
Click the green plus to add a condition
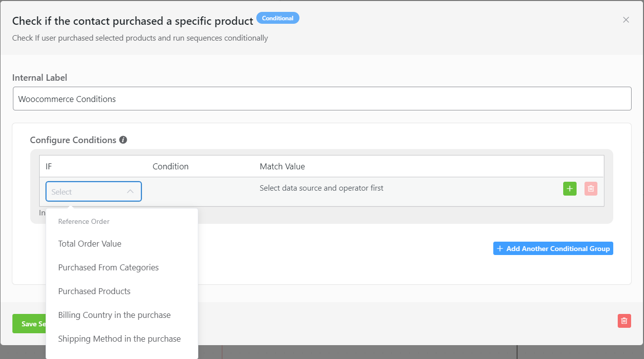[569, 189]
